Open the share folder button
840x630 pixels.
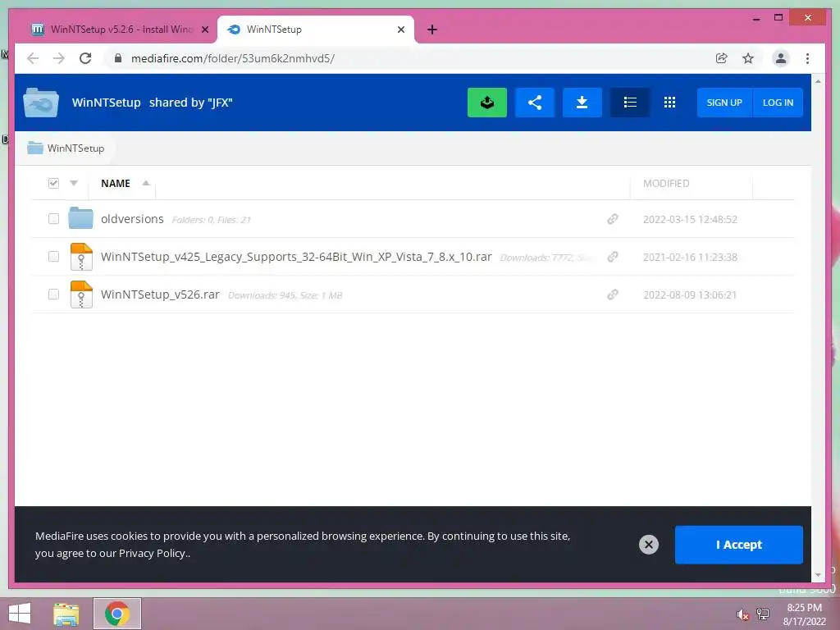point(535,103)
